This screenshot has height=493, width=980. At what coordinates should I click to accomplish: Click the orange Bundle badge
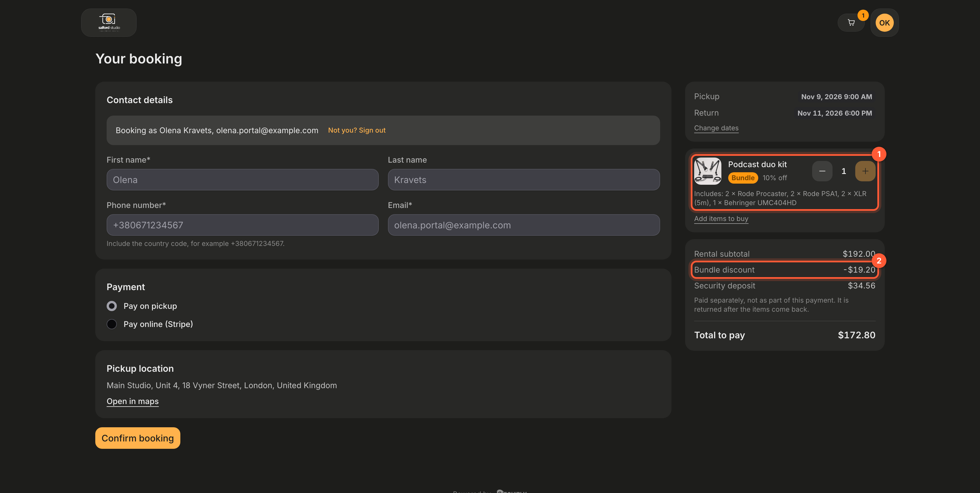(x=743, y=178)
